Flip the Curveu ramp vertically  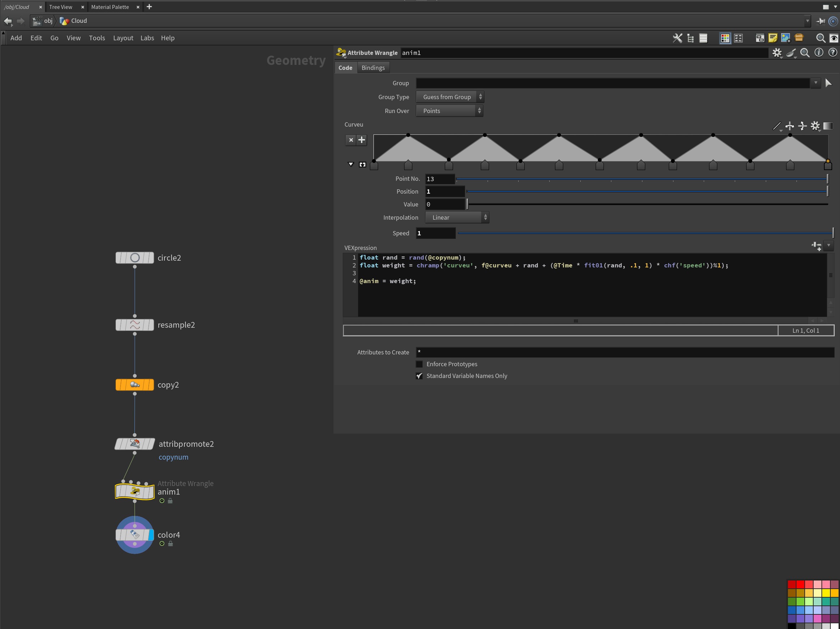tap(803, 126)
